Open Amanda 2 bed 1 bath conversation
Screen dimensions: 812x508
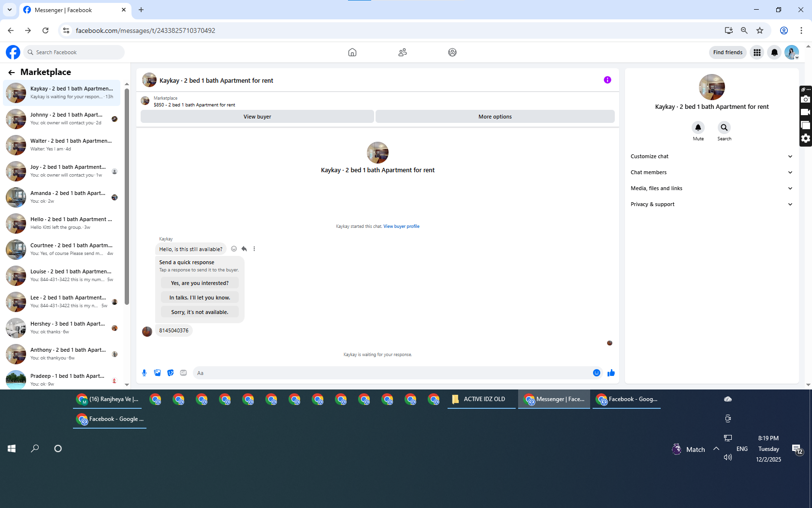pos(62,197)
